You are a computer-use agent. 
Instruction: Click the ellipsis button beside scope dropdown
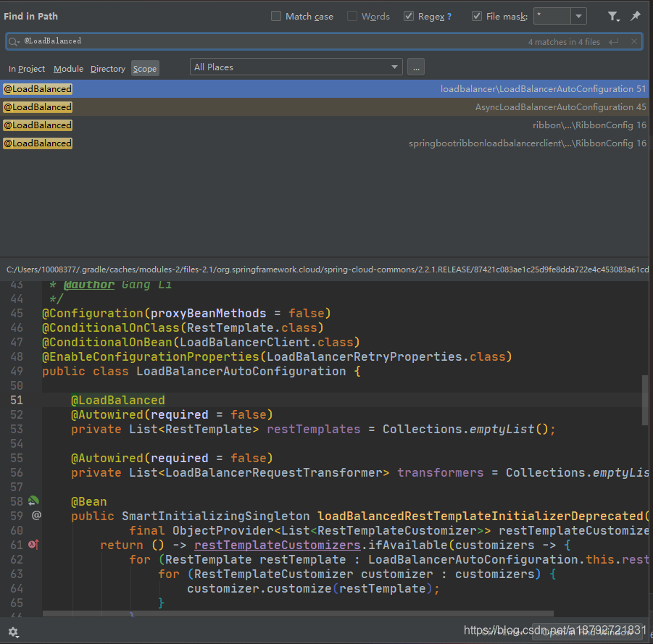coord(416,67)
